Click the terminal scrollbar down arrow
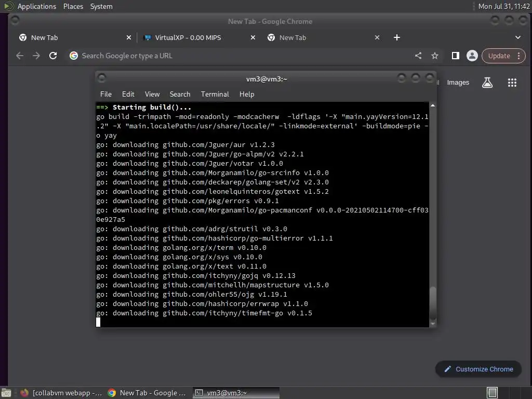Screen dimensions: 532x399 coord(433,324)
